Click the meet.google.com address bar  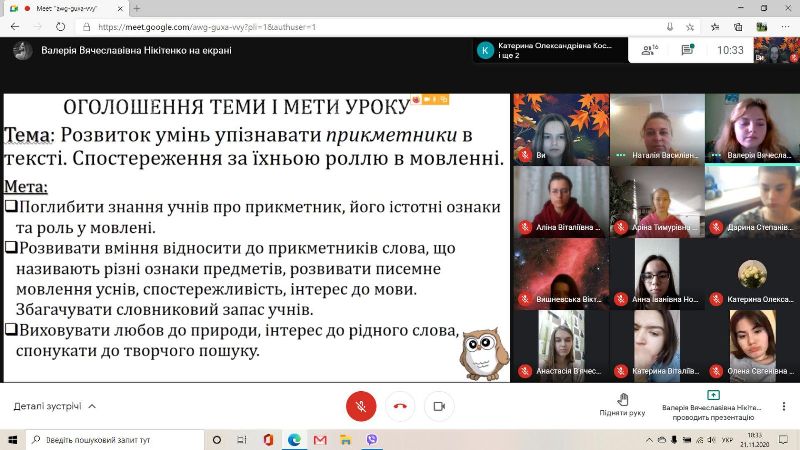(x=350, y=27)
